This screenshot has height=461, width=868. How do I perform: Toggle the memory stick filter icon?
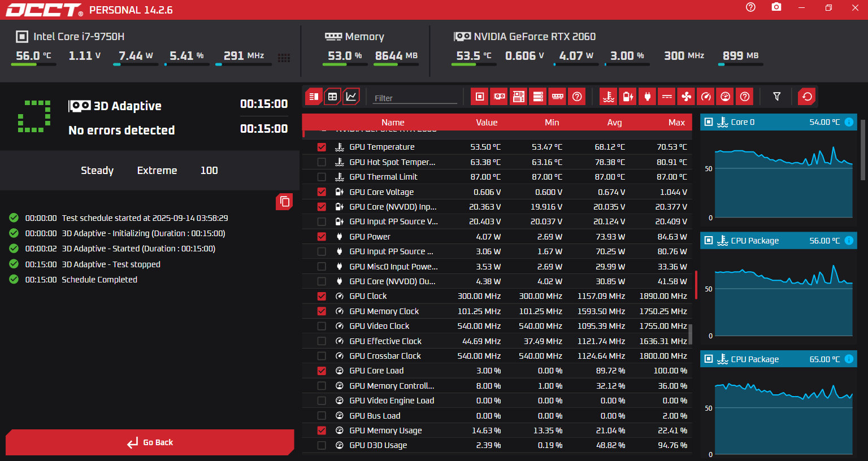point(558,97)
